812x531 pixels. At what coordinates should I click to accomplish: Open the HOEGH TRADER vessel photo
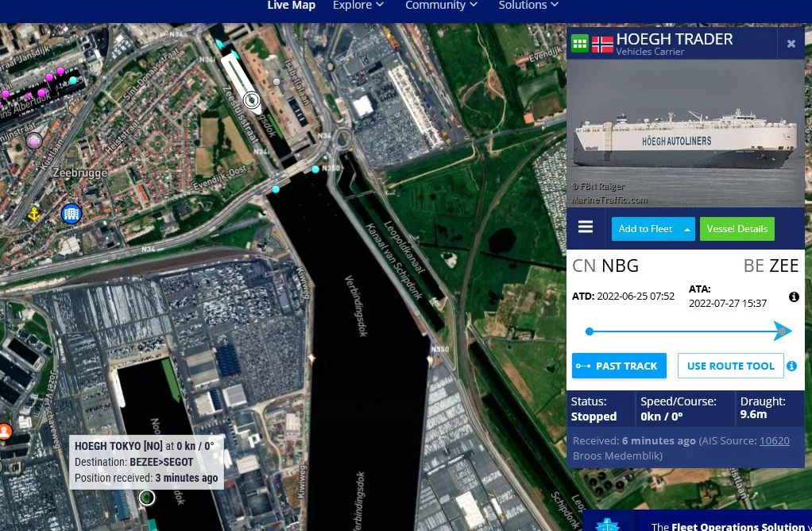click(x=685, y=133)
